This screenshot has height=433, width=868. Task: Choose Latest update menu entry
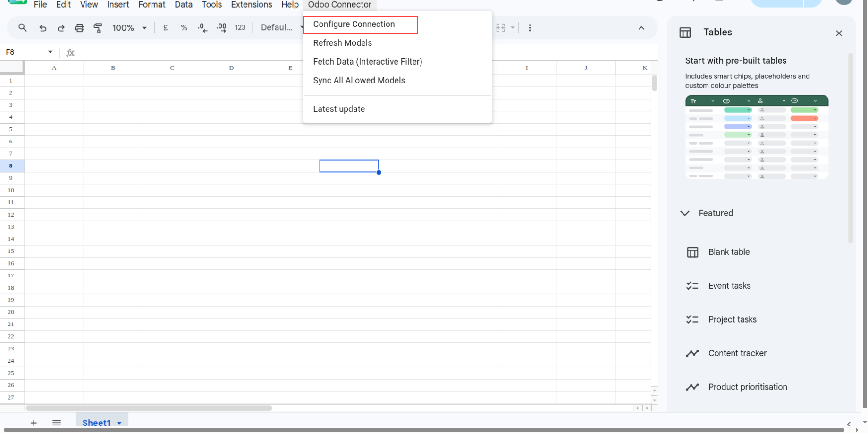tap(397, 109)
